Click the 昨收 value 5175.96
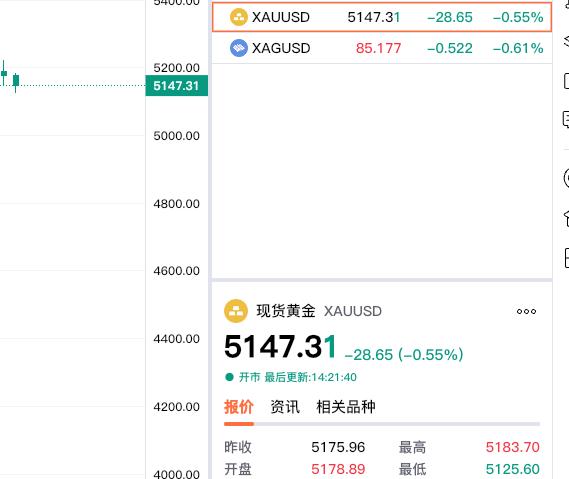569x479 pixels. click(338, 447)
